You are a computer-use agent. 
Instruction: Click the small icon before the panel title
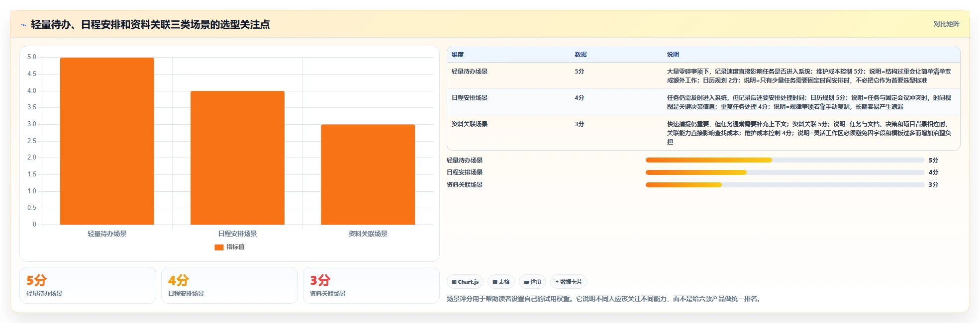(23, 25)
